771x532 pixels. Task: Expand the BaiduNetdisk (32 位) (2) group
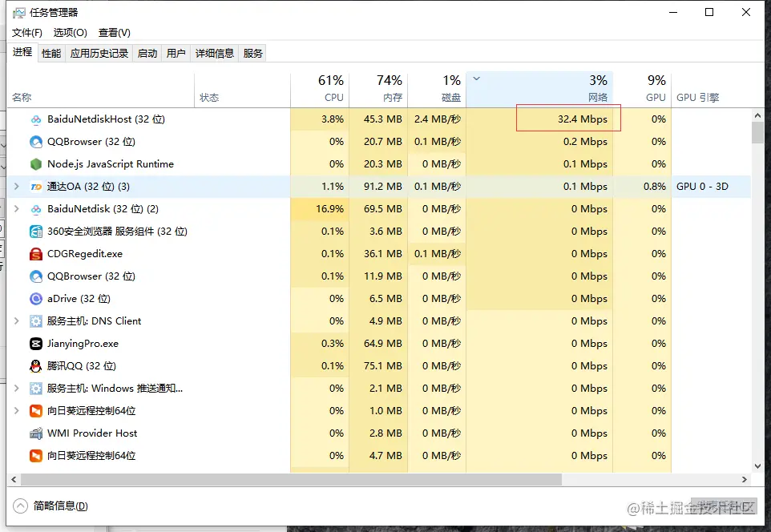pos(17,209)
